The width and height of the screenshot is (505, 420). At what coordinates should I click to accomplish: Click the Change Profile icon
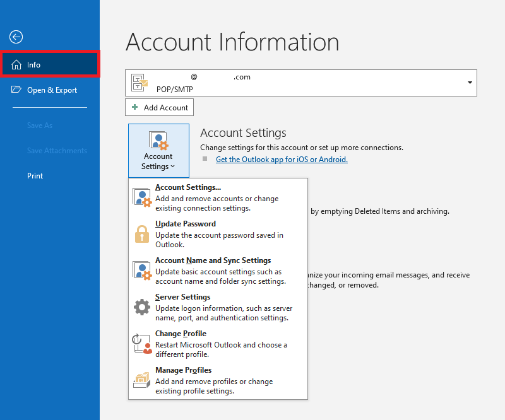click(x=142, y=344)
